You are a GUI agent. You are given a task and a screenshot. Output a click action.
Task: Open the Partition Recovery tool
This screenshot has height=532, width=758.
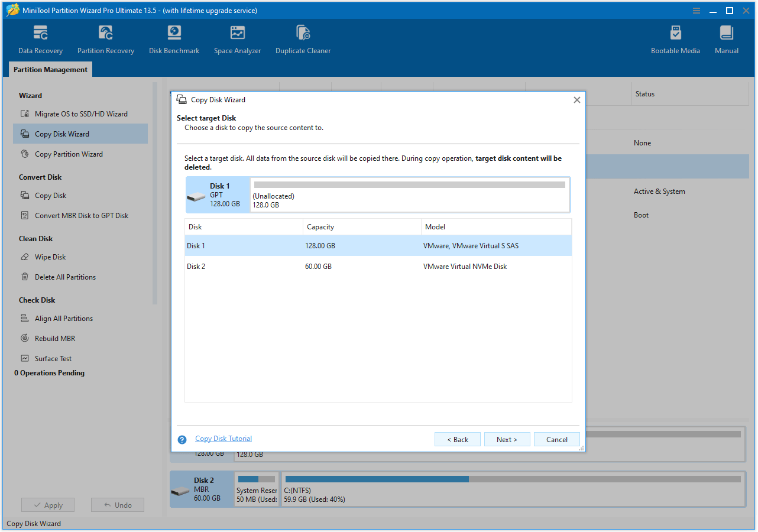(x=105, y=39)
